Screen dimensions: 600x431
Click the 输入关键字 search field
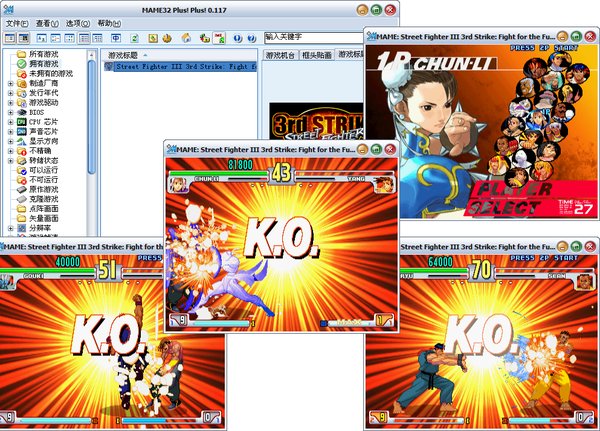314,38
